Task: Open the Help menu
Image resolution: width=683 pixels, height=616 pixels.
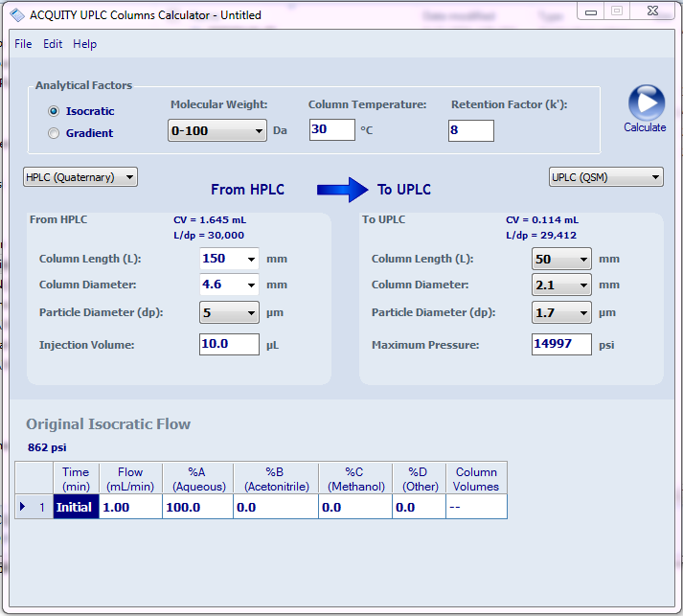Action: pos(84,44)
